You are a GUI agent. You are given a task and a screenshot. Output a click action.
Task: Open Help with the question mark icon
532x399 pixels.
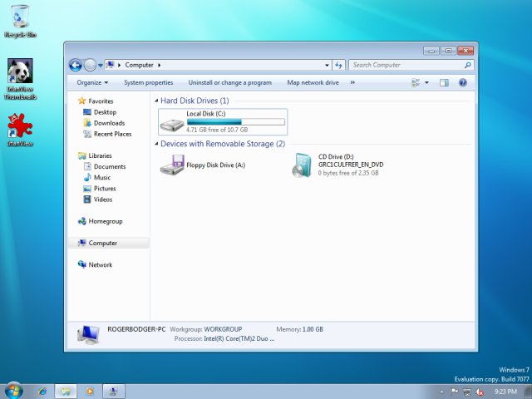[463, 82]
